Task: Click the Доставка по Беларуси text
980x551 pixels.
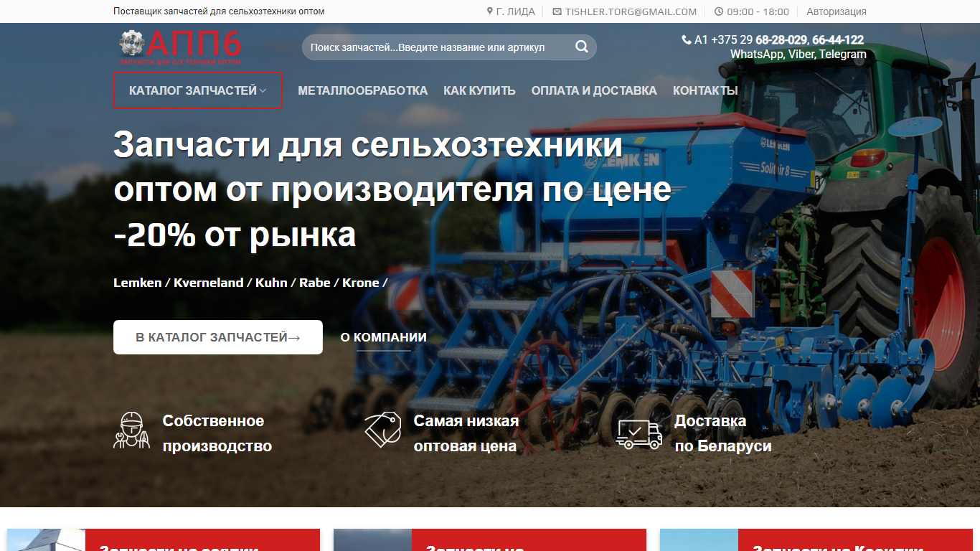Action: point(723,433)
